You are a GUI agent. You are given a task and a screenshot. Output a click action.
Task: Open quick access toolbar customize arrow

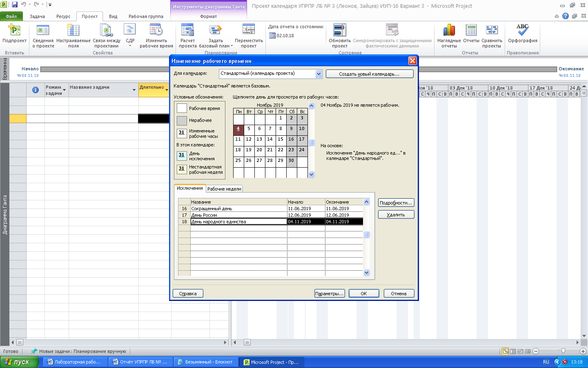tap(50, 5)
